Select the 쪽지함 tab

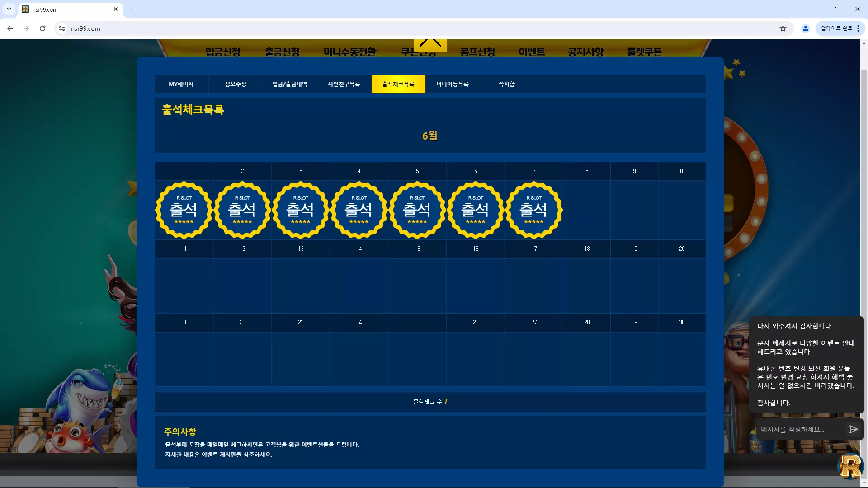[x=507, y=84]
